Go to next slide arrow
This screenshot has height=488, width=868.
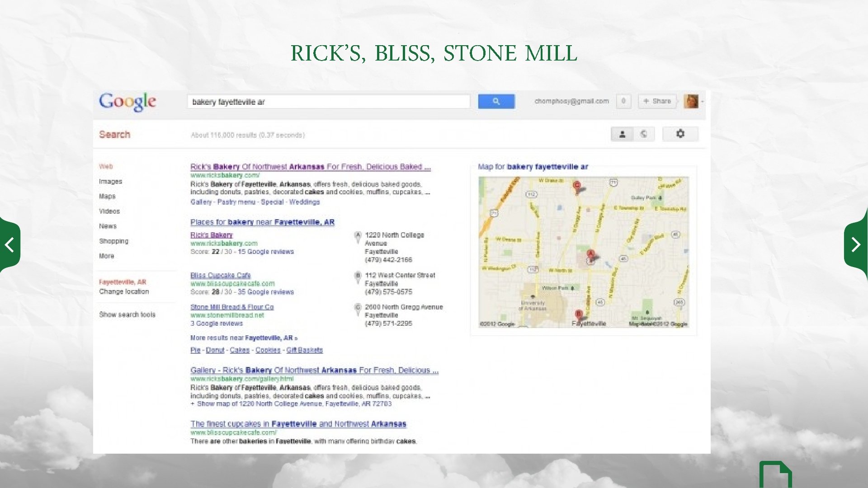click(856, 245)
